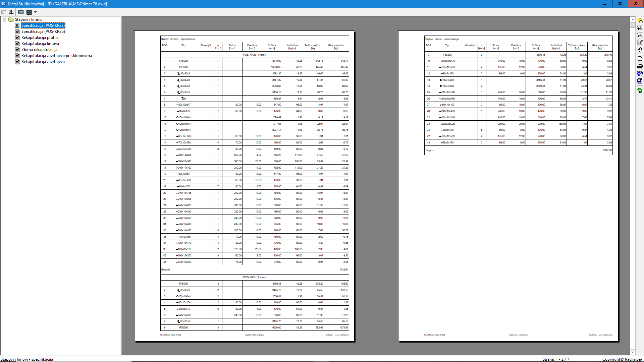Select the Štapovi i limovi folder
This screenshot has height=362, width=644.
29,19
